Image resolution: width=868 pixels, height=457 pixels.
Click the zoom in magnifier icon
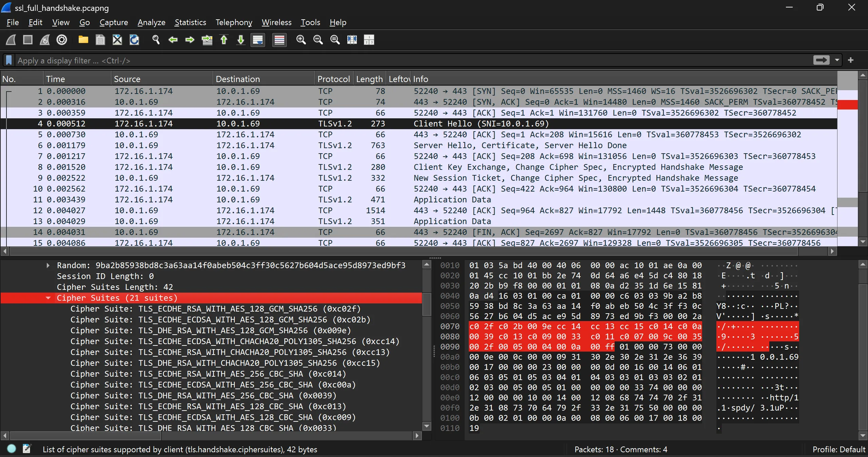point(301,40)
